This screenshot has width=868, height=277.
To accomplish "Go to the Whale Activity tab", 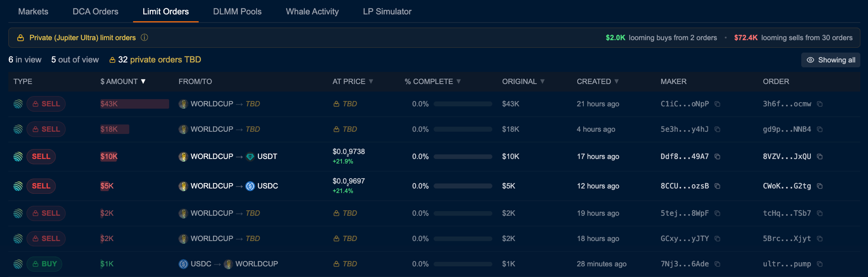I will click(312, 12).
